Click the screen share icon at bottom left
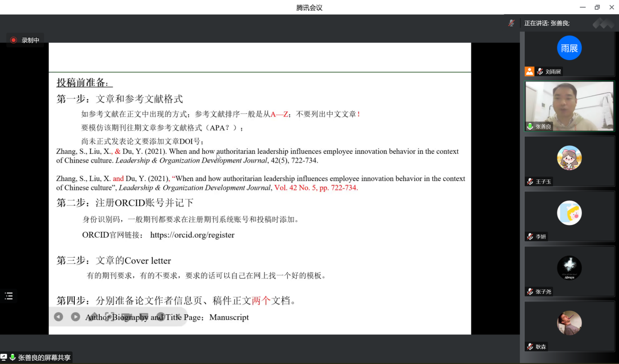The height and width of the screenshot is (364, 619). pos(4,358)
